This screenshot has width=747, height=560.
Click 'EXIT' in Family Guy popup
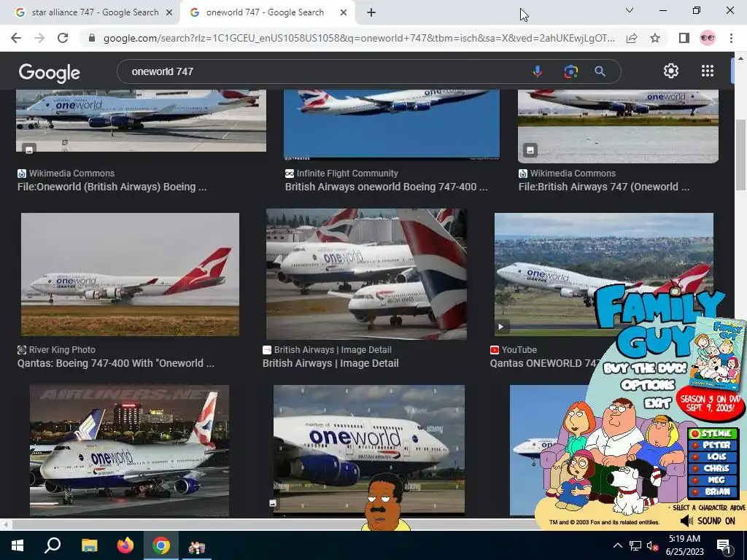658,403
